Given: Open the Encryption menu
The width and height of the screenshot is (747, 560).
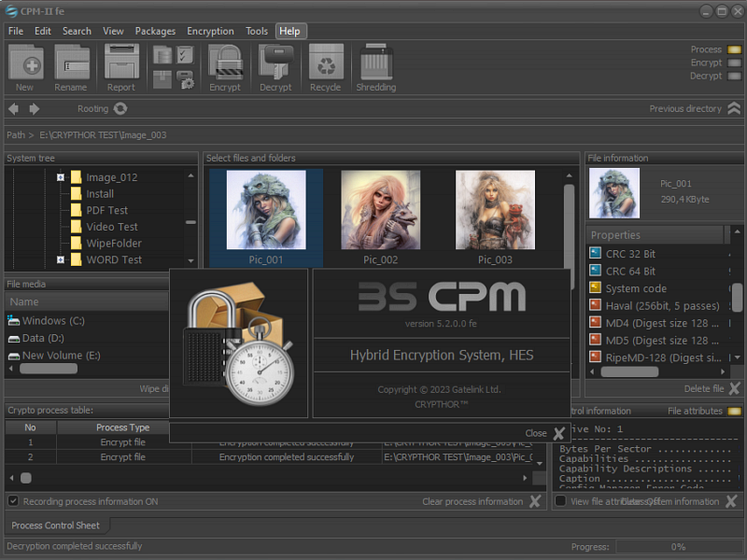Looking at the screenshot, I should pyautogui.click(x=210, y=31).
